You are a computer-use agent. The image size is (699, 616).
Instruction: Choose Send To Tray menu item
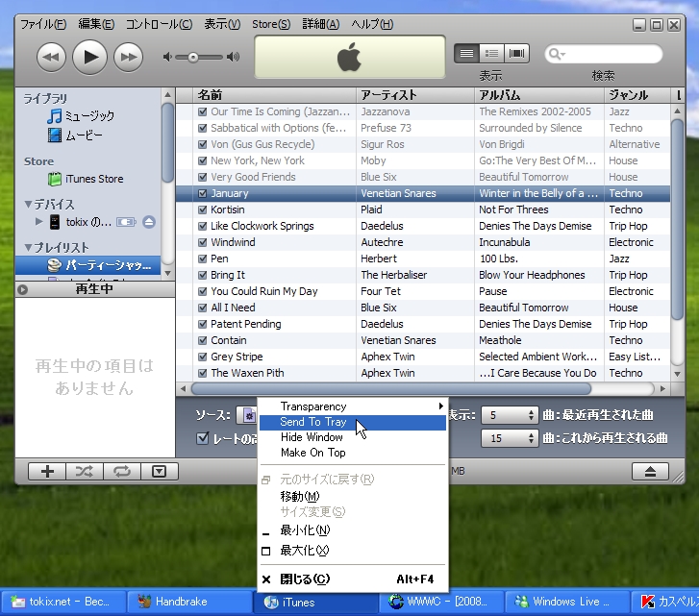pos(352,422)
